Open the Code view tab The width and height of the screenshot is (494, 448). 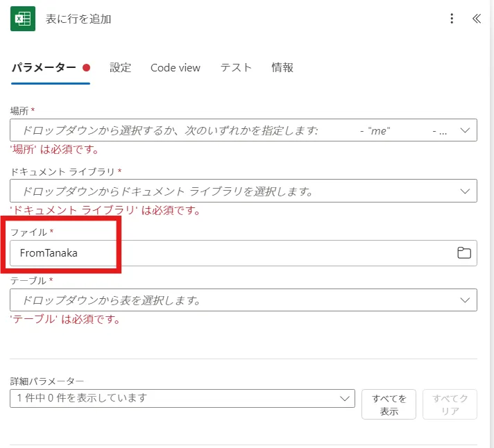tap(176, 67)
